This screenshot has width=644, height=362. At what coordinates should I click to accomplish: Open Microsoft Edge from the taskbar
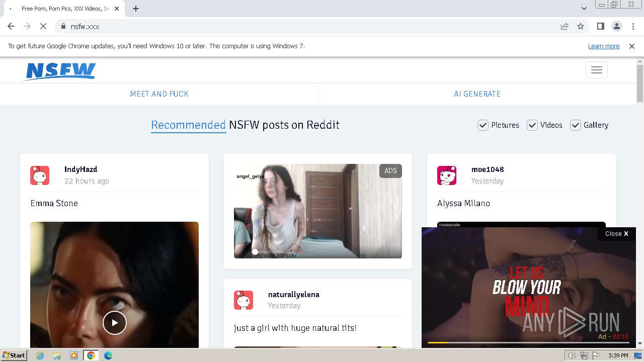(108, 355)
